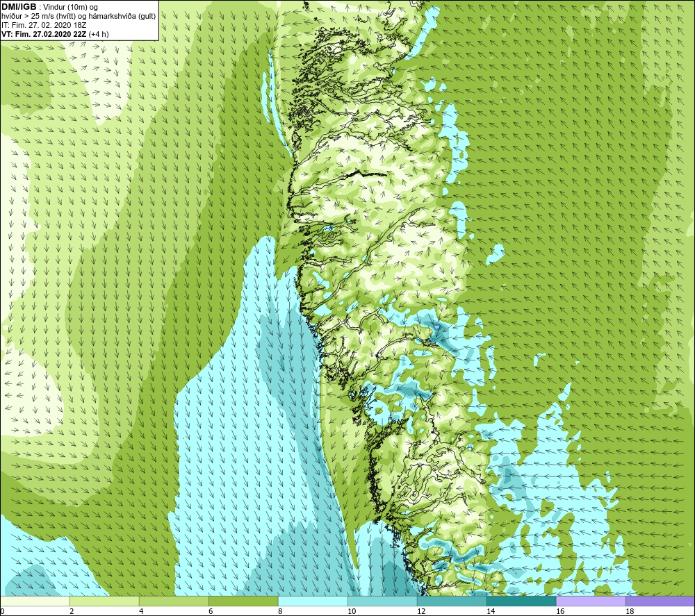The image size is (695, 616).
Task: Click the 12–14 m/s teal legend swatch
Action: pyautogui.click(x=452, y=601)
